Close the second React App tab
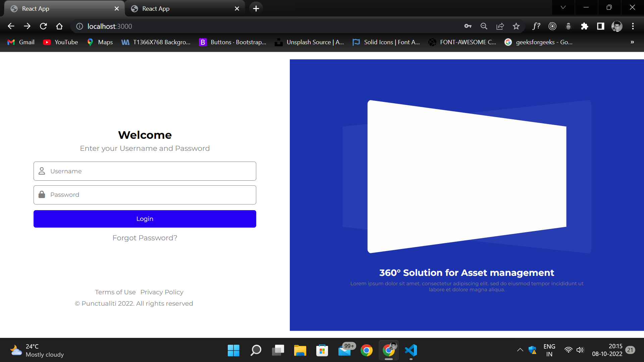Image resolution: width=644 pixels, height=362 pixels. (x=237, y=9)
